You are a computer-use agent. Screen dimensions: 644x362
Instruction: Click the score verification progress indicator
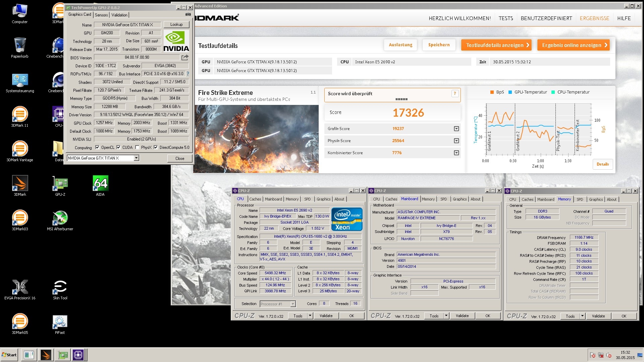click(x=401, y=99)
